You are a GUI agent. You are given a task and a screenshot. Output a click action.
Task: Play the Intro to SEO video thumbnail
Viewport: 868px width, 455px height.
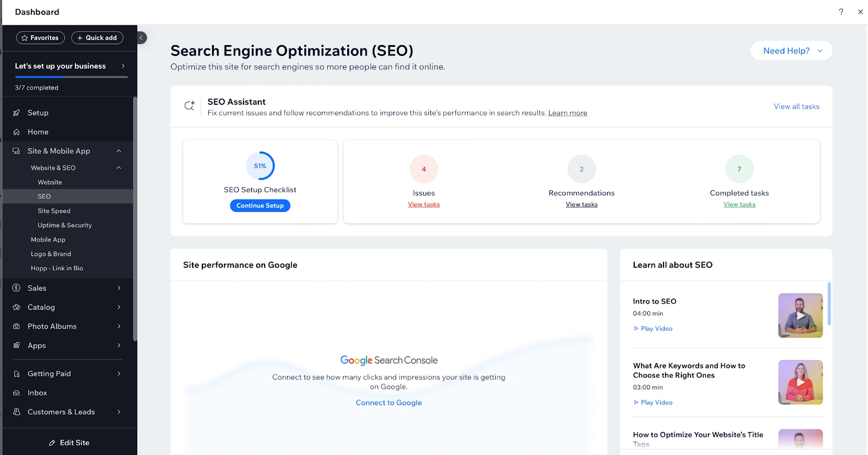click(x=800, y=315)
